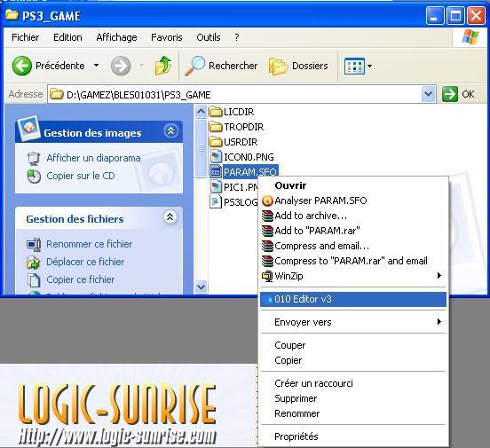Image resolution: width=490 pixels, height=448 pixels.
Task: Click the Gestion des images picture icon
Action: coord(28,128)
